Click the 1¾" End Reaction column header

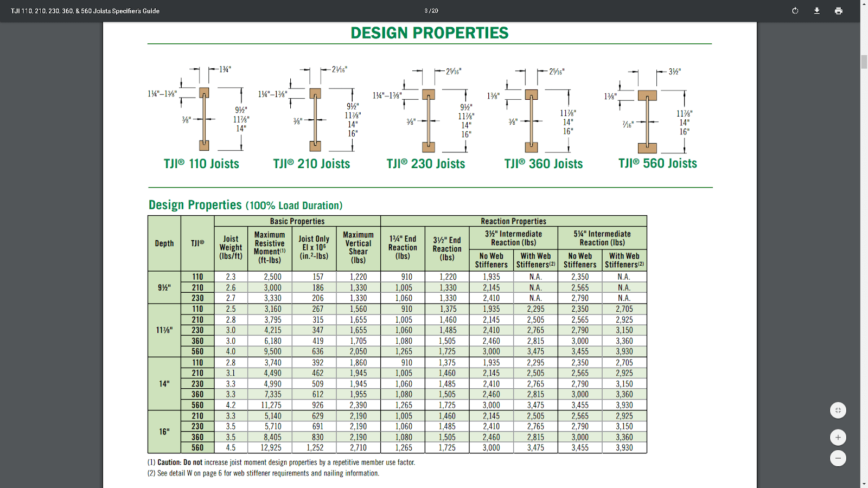coord(403,247)
